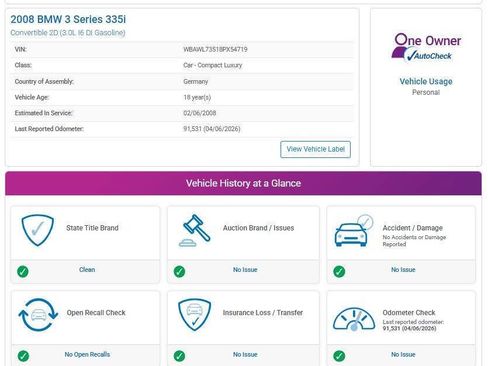The width and height of the screenshot is (488, 366).
Task: Click the Class: field label
Action: coord(23,65)
